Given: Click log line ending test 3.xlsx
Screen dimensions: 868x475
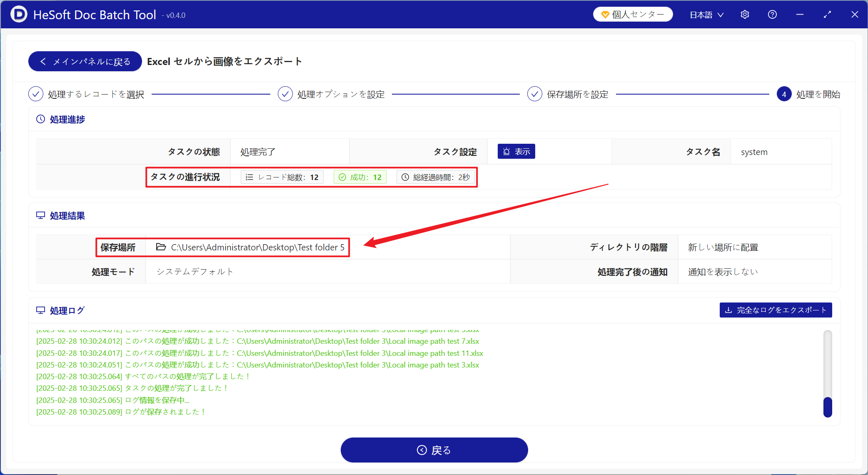Looking at the screenshot, I should coord(258,365).
